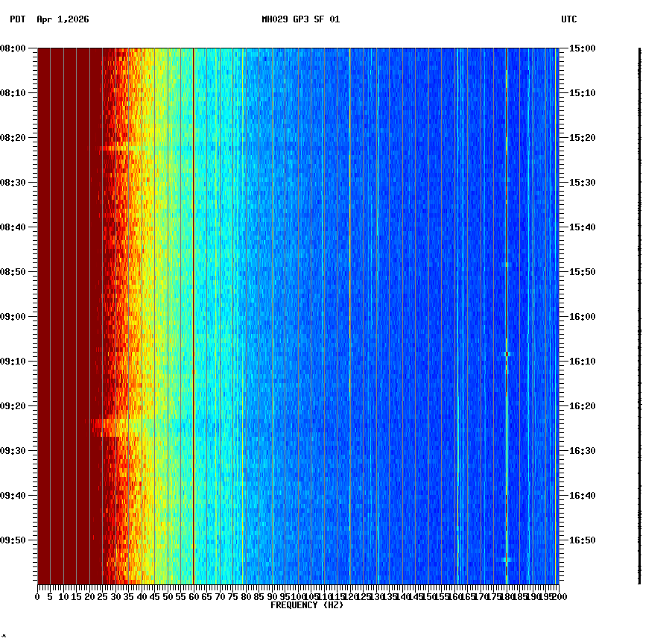
Task: Click the FREQUENCY (HZ) axis title
Action: click(307, 604)
